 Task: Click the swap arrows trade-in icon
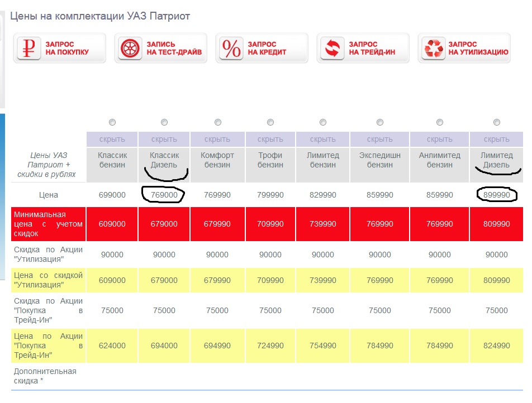pyautogui.click(x=332, y=48)
